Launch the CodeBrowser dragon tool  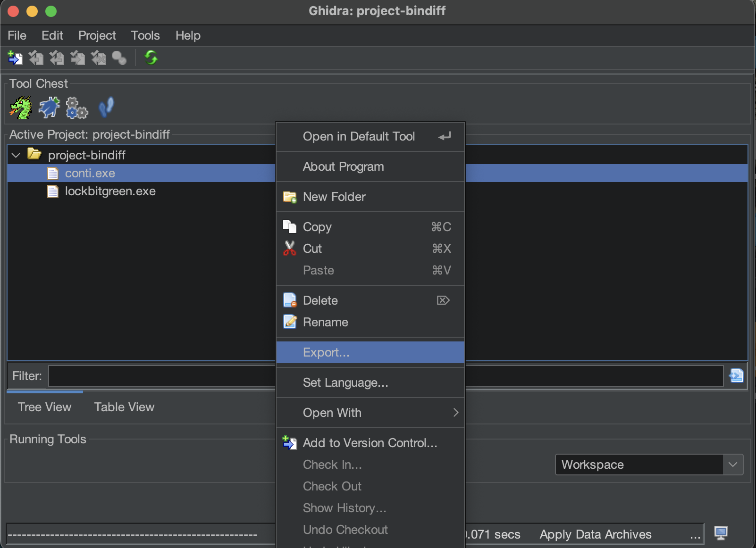(21, 108)
